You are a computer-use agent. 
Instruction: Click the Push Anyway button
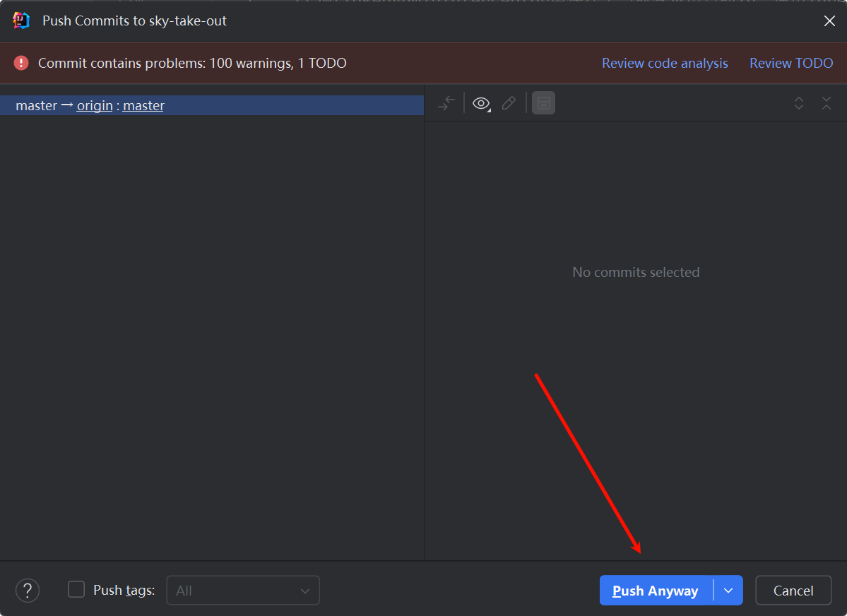[656, 591]
